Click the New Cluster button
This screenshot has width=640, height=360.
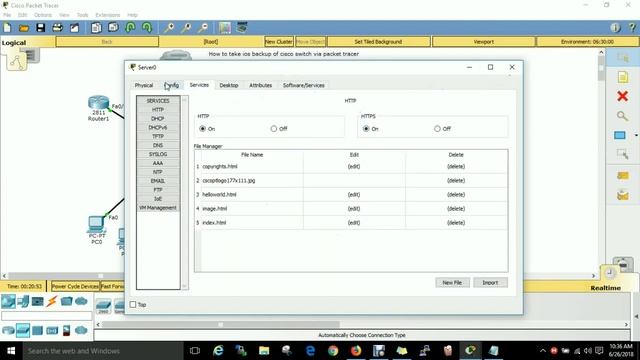pos(279,42)
